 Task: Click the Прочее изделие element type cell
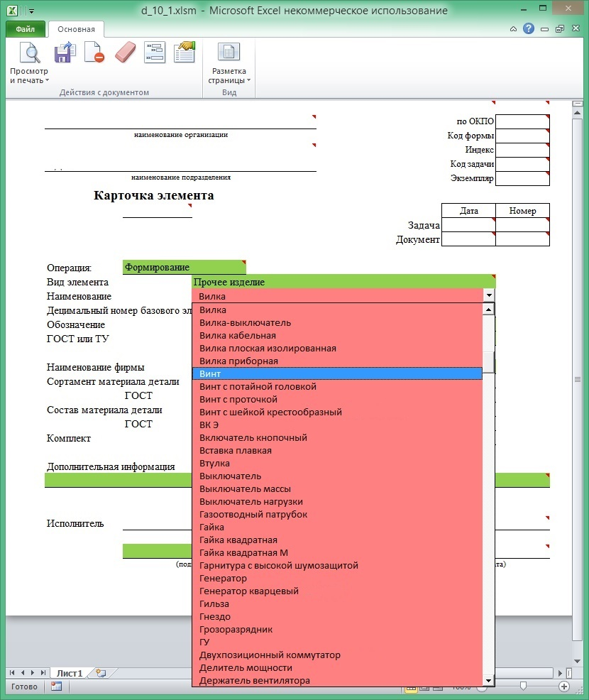click(343, 281)
